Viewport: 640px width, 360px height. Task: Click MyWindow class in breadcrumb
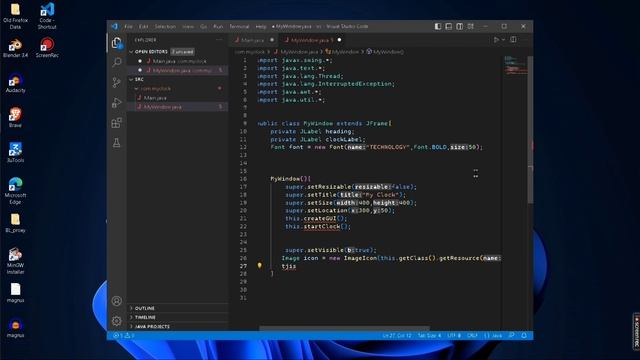pyautogui.click(x=342, y=52)
